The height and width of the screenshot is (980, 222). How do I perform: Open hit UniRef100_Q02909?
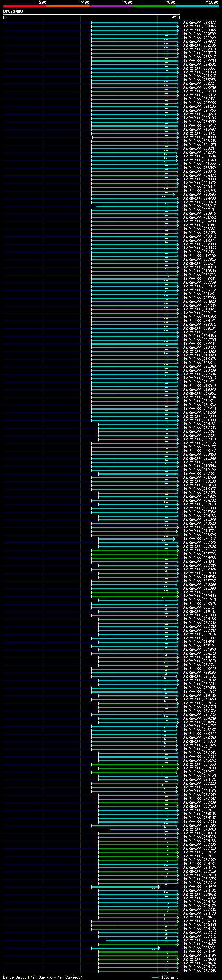(199, 38)
